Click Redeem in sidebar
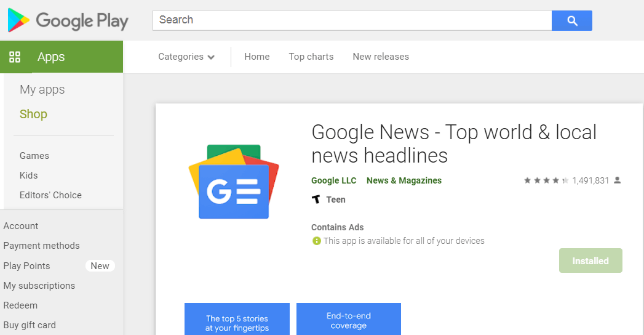Image resolution: width=644 pixels, height=335 pixels. 20,305
